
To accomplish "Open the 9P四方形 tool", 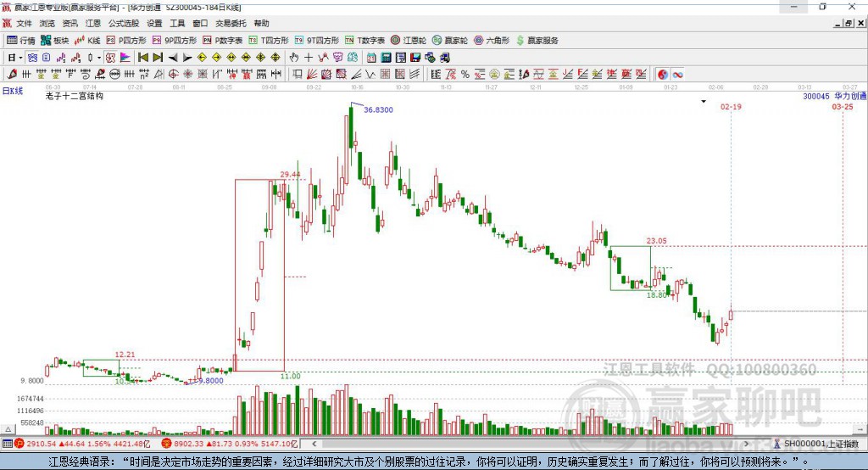I will pos(175,41).
